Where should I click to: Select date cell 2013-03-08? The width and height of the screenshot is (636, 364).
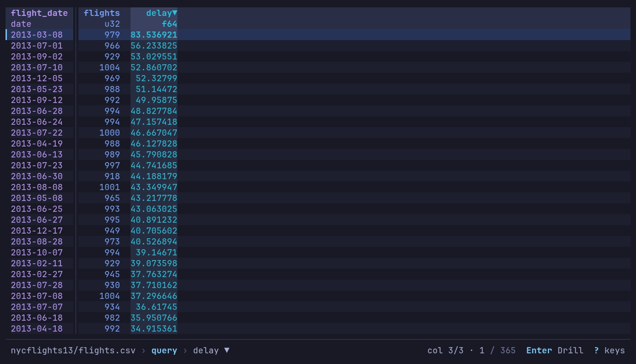37,35
